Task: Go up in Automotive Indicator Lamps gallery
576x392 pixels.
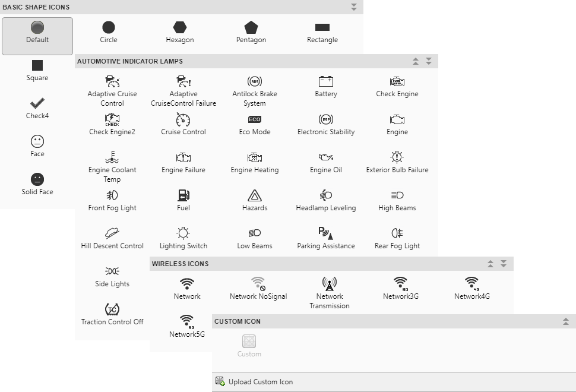Action: click(x=416, y=61)
